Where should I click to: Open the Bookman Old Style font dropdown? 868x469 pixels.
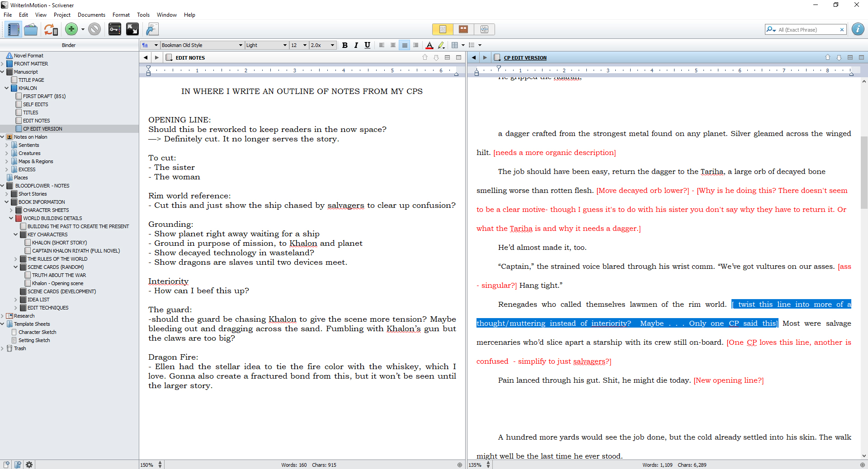pyautogui.click(x=202, y=45)
